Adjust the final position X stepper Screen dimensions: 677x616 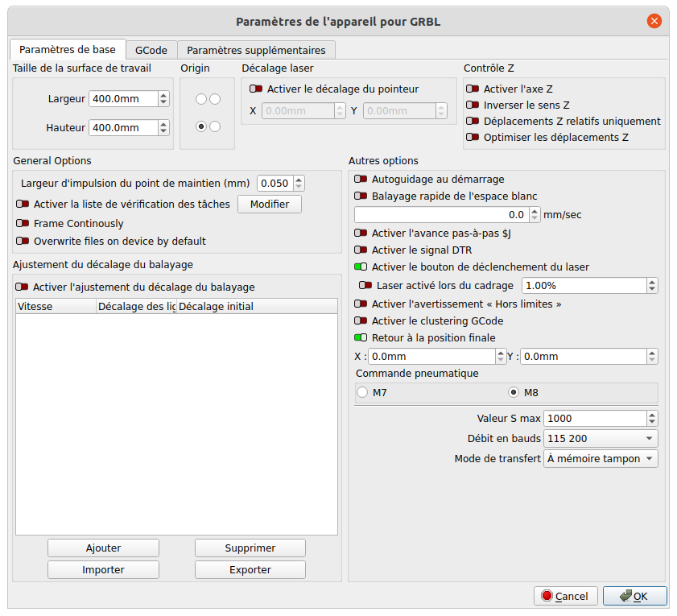[x=501, y=357]
